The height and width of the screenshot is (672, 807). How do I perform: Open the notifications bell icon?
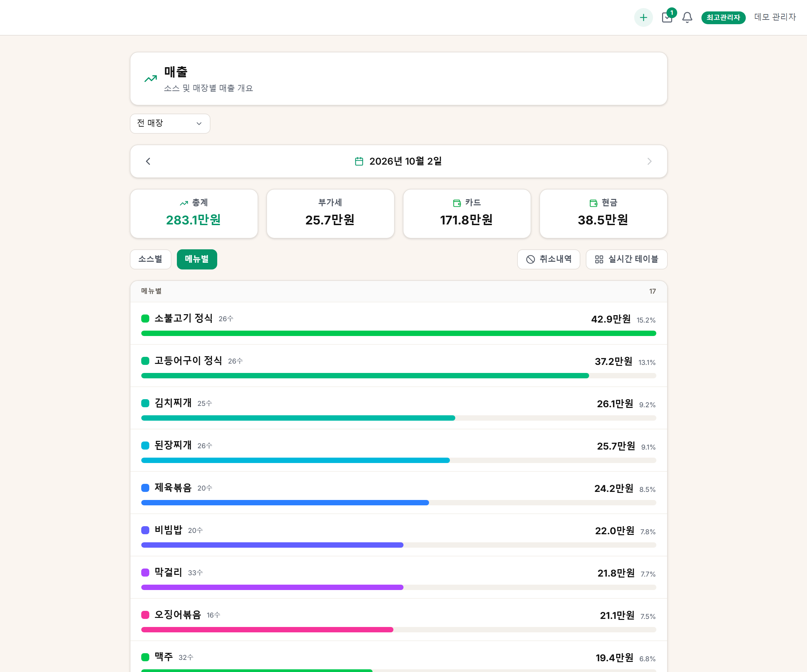tap(687, 17)
